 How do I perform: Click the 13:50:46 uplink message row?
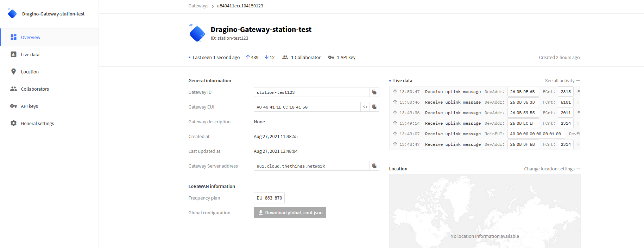tap(485, 102)
